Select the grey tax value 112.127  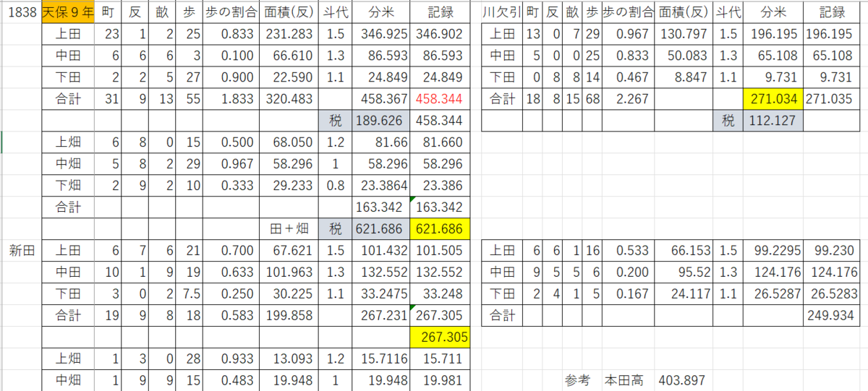click(x=773, y=120)
